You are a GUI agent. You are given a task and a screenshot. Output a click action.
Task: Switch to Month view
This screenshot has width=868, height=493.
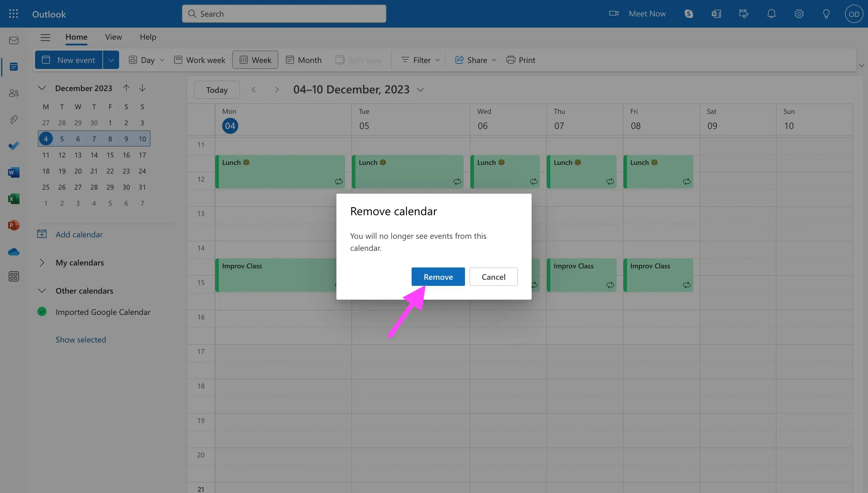coord(303,59)
